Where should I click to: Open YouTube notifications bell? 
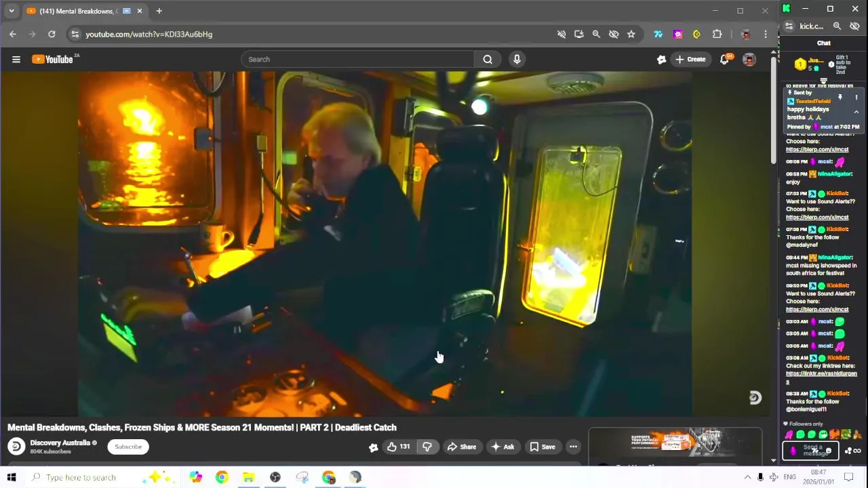724,60
